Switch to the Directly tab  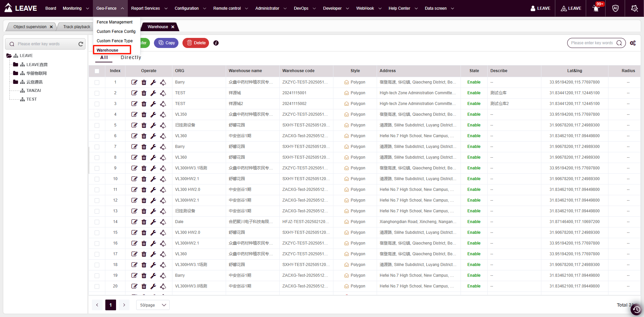[x=131, y=57]
